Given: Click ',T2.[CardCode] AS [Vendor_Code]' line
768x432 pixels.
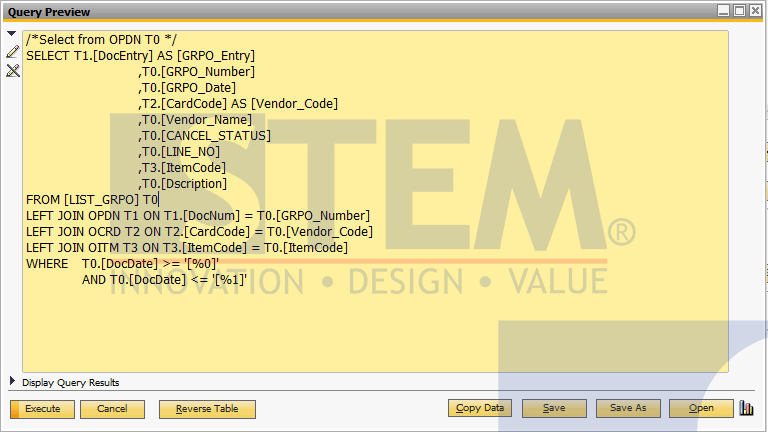Looking at the screenshot, I should tap(238, 104).
